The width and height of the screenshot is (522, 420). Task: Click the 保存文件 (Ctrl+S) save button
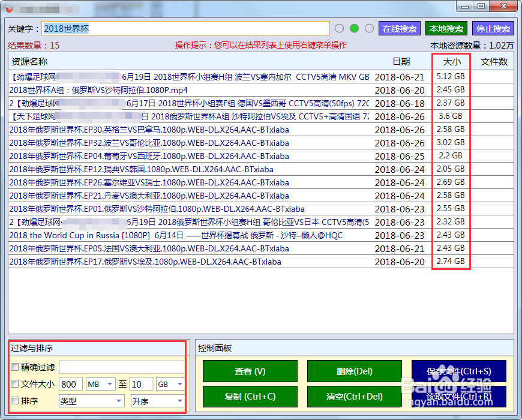pyautogui.click(x=458, y=371)
